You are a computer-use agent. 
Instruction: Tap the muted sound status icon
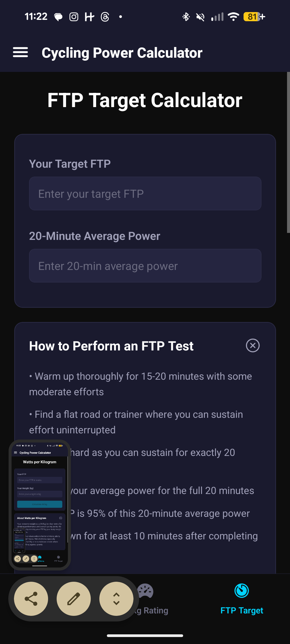tap(200, 17)
